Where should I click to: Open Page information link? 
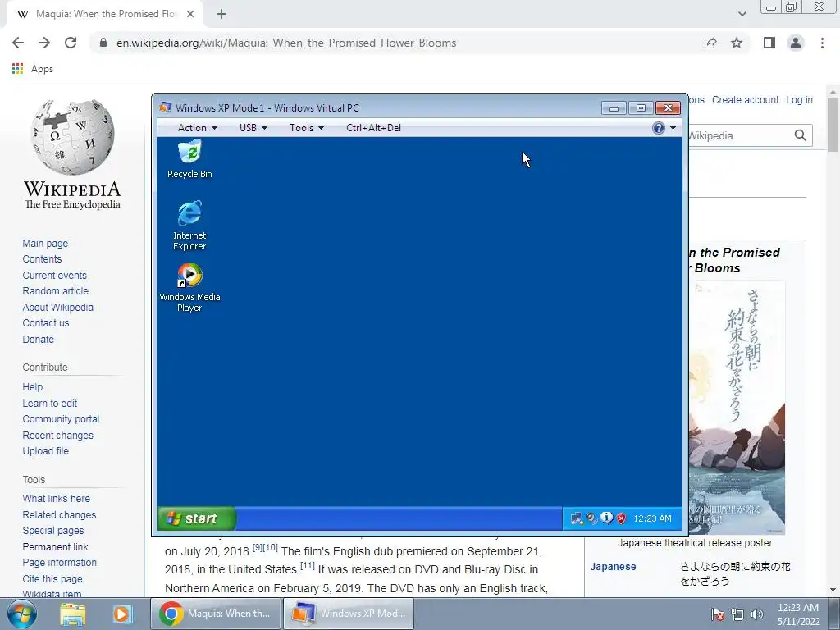pyautogui.click(x=59, y=563)
